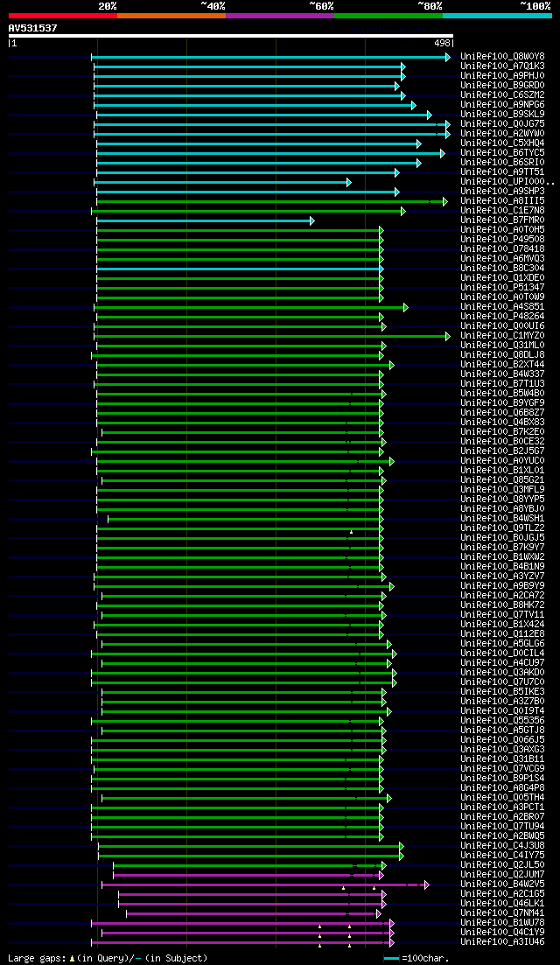This screenshot has height=965, width=560.
Task: Click the purple alignment bar for Q7NM41
Action: click(254, 913)
